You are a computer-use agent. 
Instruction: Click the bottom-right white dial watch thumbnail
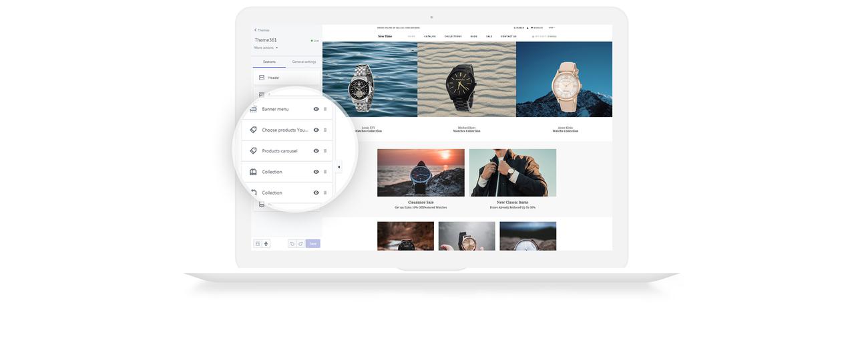pos(528,236)
